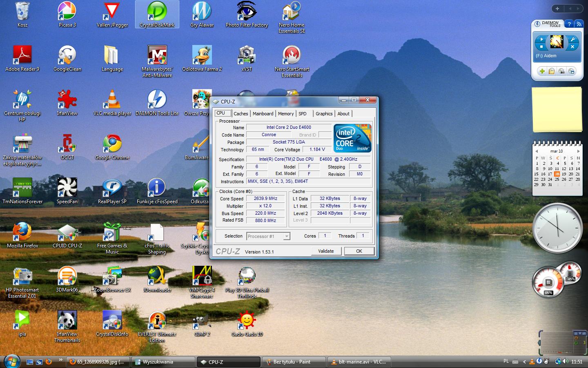Open the CPUID CPU-Z desktop shortcut

click(x=67, y=236)
